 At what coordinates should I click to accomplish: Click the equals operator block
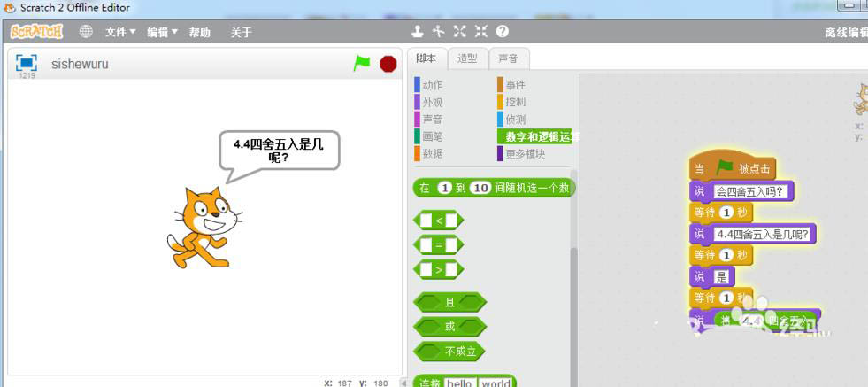click(x=439, y=244)
